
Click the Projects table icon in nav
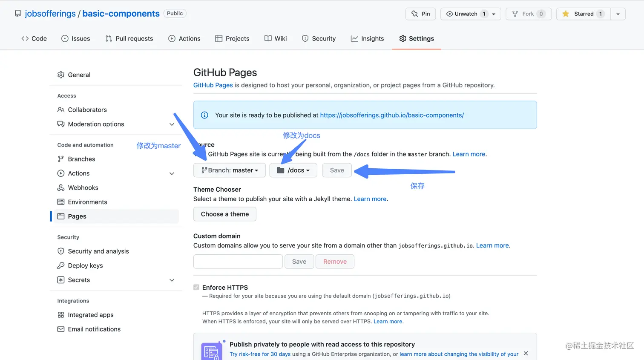tap(218, 38)
